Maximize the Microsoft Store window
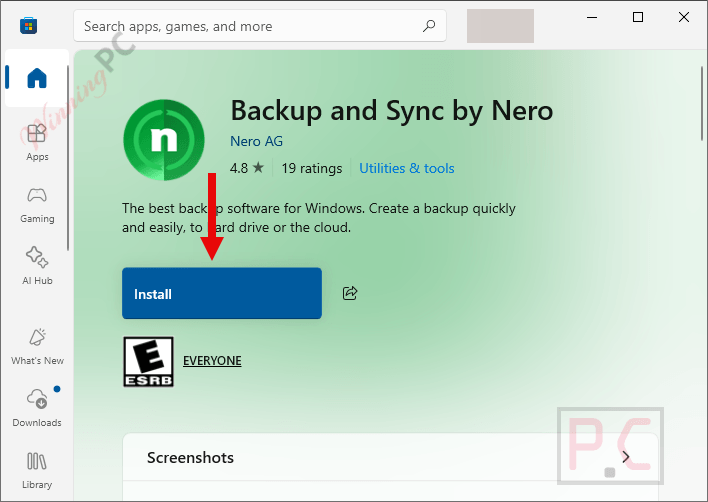 638,17
